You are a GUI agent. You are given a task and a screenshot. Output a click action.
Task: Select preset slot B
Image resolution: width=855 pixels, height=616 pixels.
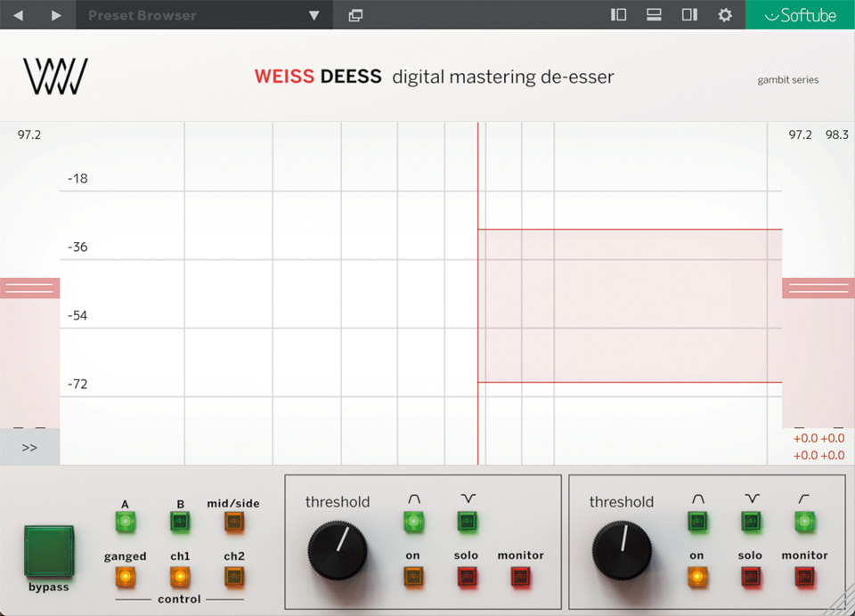(x=180, y=522)
